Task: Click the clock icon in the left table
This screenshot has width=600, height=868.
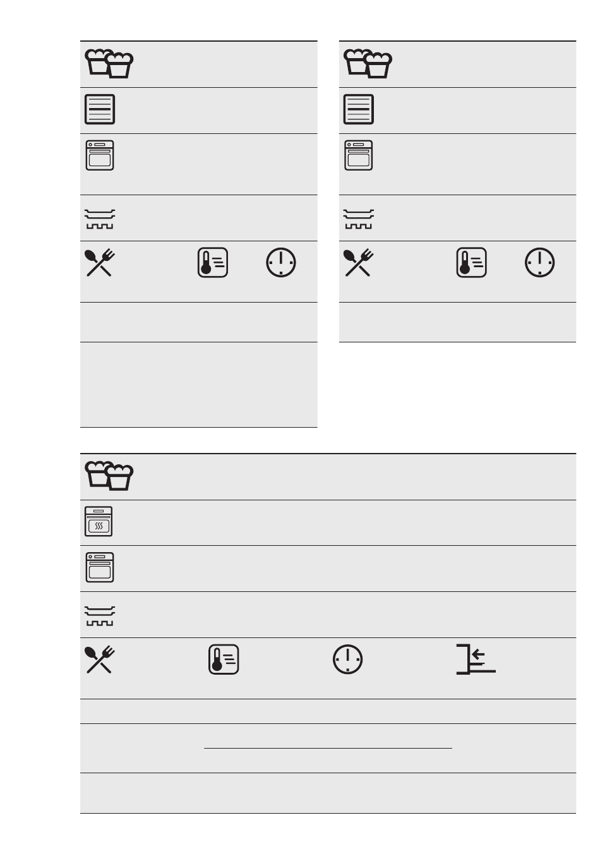Action: (x=281, y=262)
